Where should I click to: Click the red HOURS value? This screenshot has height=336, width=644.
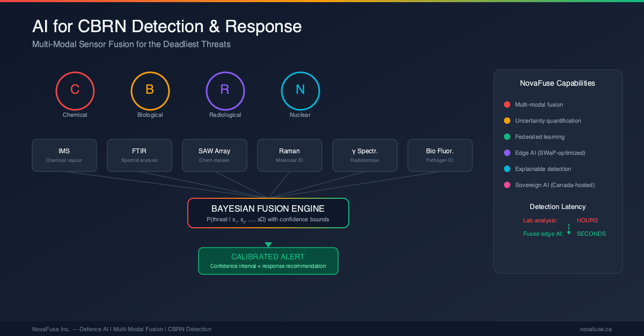click(587, 220)
